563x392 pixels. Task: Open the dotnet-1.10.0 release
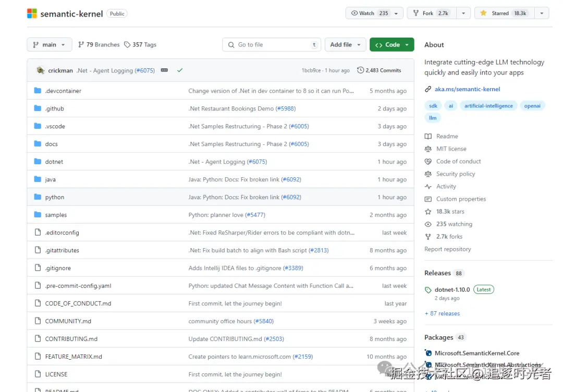point(452,289)
